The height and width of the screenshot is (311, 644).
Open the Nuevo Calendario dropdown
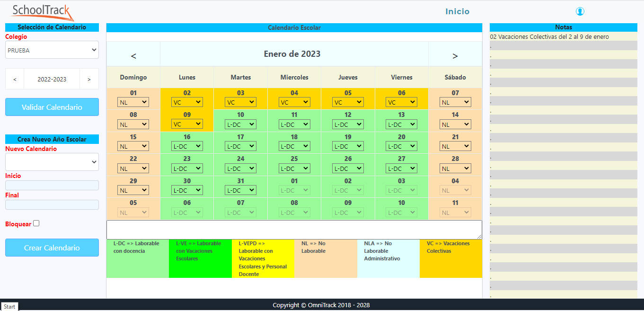(x=52, y=162)
